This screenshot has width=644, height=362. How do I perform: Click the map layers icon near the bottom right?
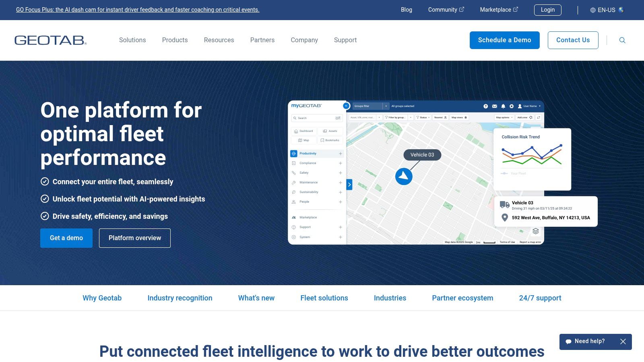tap(535, 231)
